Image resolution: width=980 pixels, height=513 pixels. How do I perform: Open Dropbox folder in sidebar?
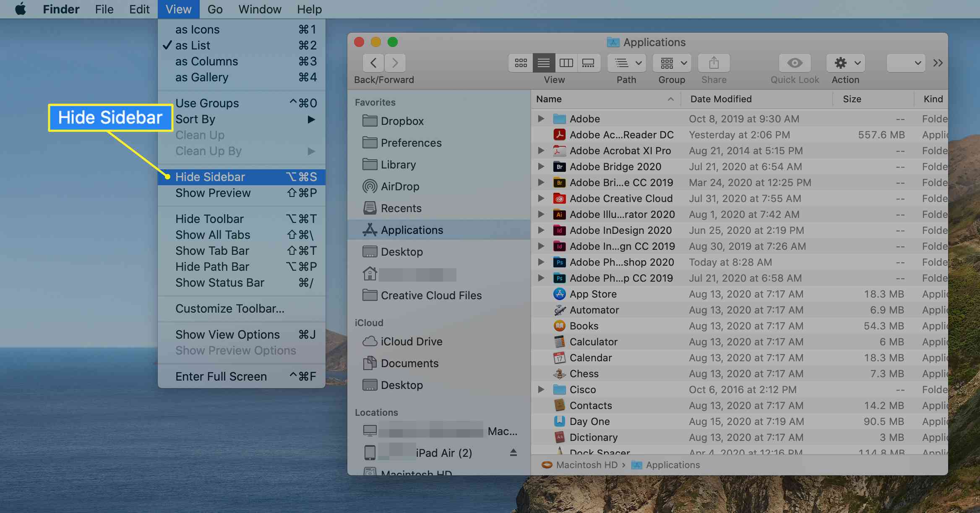(x=439, y=121)
